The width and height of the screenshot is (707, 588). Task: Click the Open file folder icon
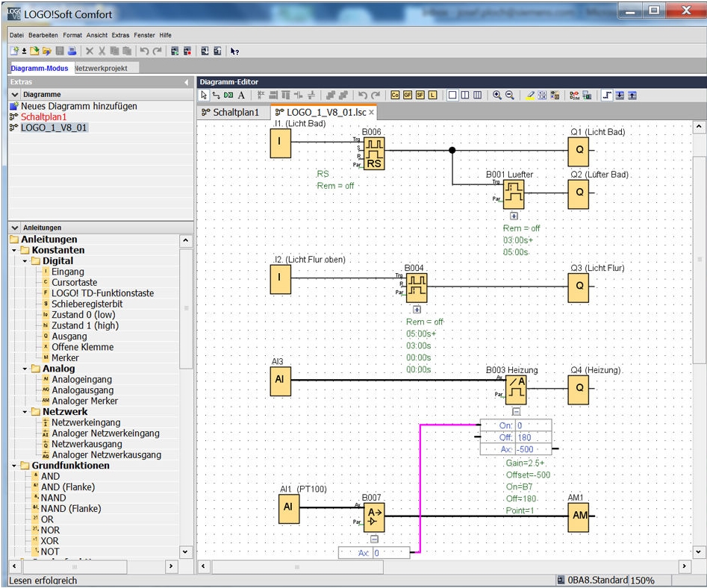pos(34,51)
